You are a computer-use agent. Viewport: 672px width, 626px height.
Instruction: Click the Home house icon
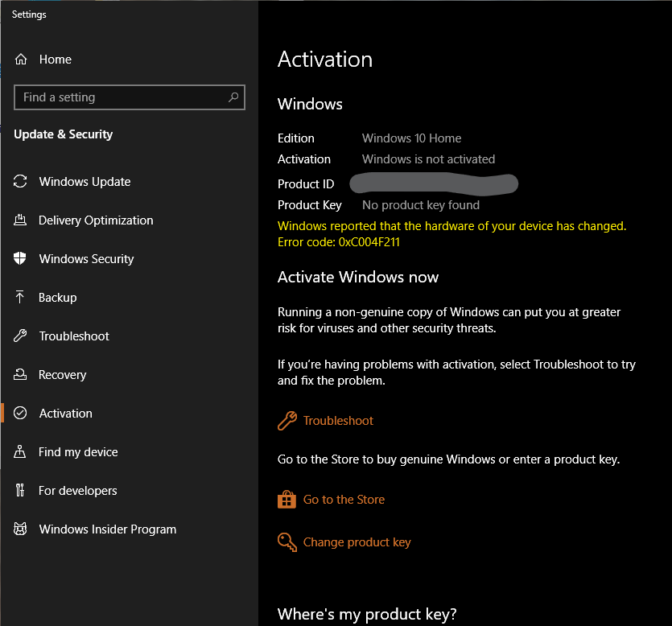click(21, 59)
